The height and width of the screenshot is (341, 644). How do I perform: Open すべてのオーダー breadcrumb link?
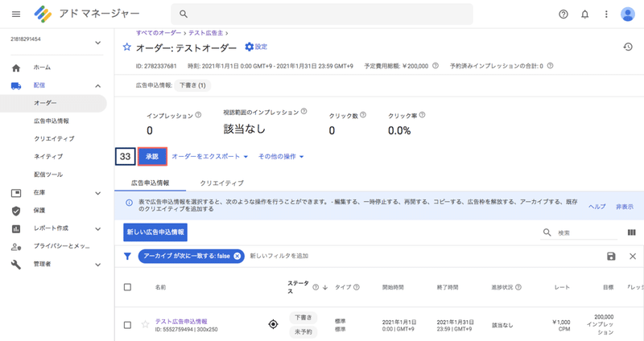tap(159, 33)
